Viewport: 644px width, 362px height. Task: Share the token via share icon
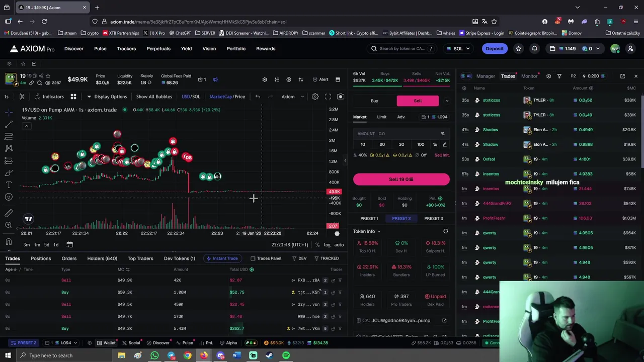click(x=41, y=76)
